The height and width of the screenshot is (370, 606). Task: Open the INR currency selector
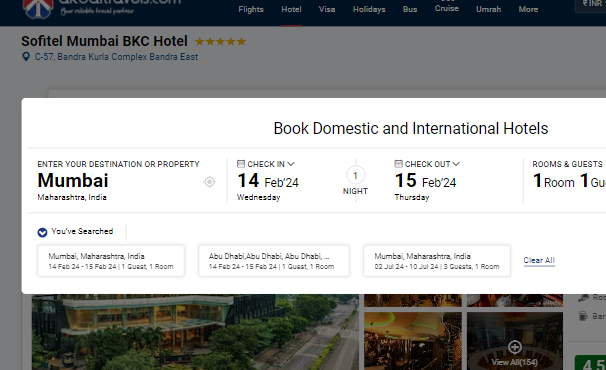click(591, 5)
